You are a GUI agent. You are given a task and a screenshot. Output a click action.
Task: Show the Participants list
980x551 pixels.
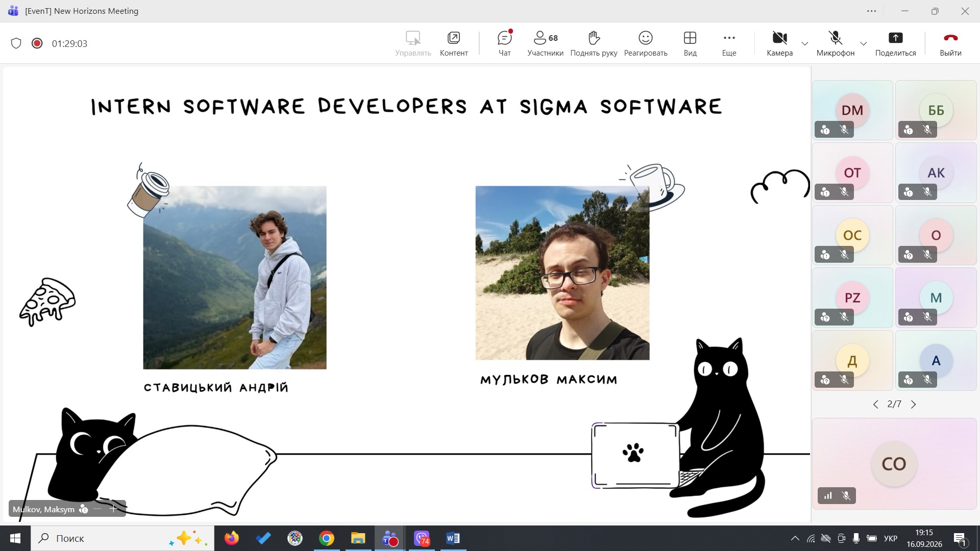(x=545, y=43)
